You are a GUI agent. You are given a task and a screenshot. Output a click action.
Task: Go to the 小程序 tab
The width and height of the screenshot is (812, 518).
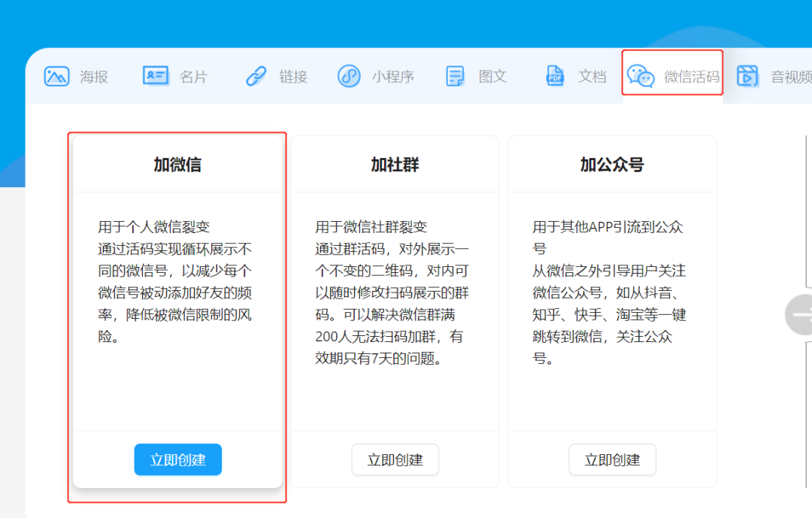coord(393,77)
